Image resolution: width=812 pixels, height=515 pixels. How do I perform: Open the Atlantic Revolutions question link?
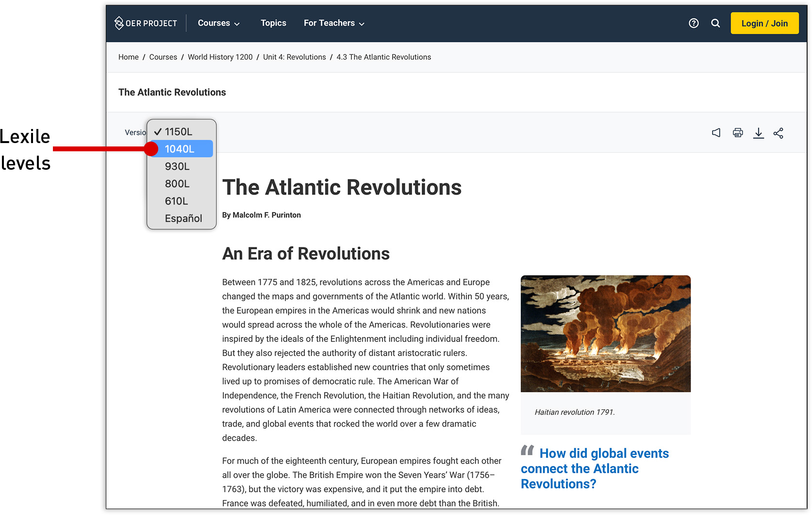click(x=595, y=468)
